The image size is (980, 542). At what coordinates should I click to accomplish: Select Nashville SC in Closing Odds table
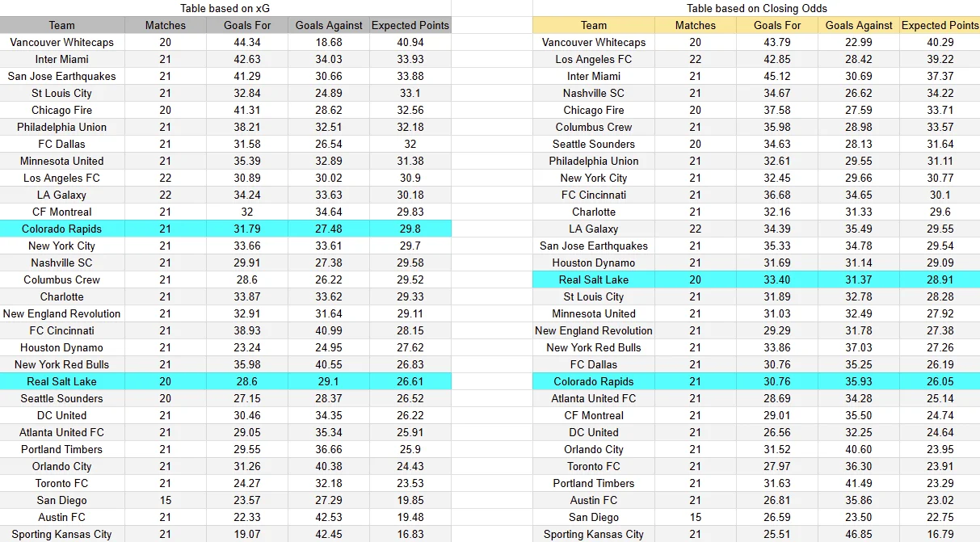[x=594, y=93]
